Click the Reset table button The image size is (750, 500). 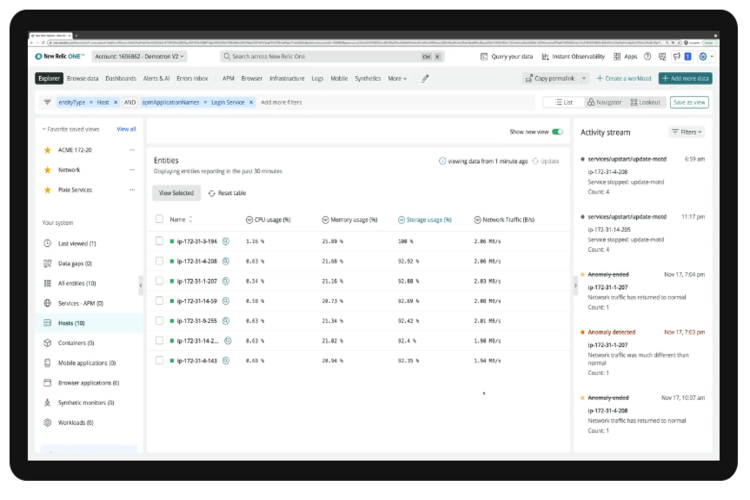point(227,193)
